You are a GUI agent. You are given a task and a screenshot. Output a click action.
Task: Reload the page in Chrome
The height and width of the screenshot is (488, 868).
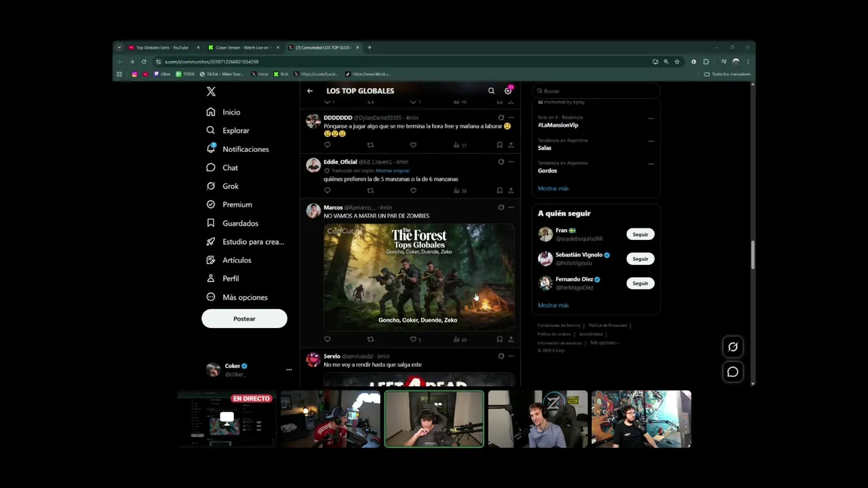(144, 62)
